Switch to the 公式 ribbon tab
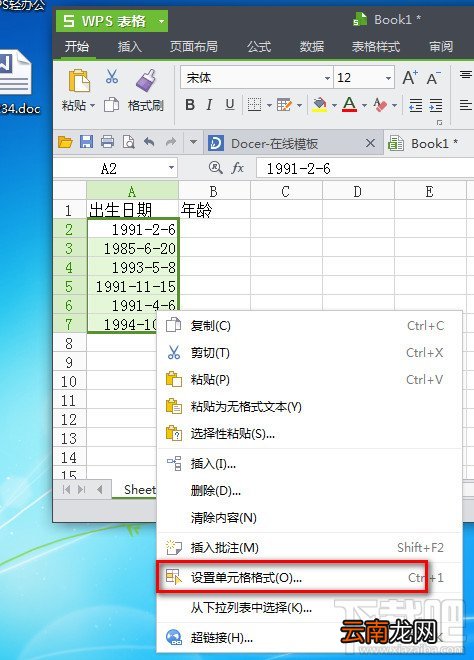Viewport: 474px width, 660px height. point(259,46)
